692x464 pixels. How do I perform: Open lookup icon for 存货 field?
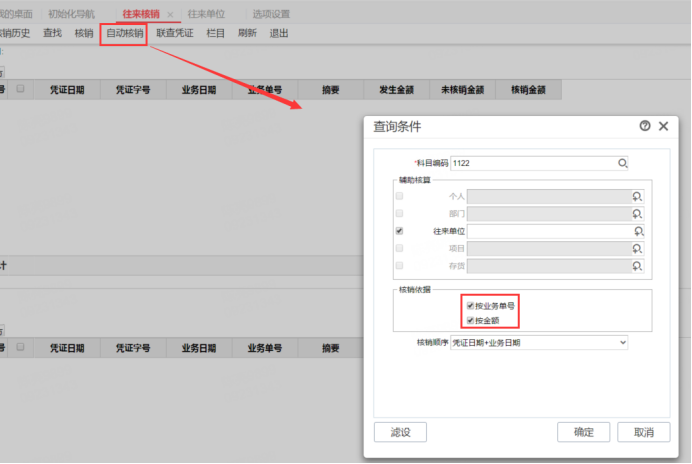pyautogui.click(x=636, y=266)
